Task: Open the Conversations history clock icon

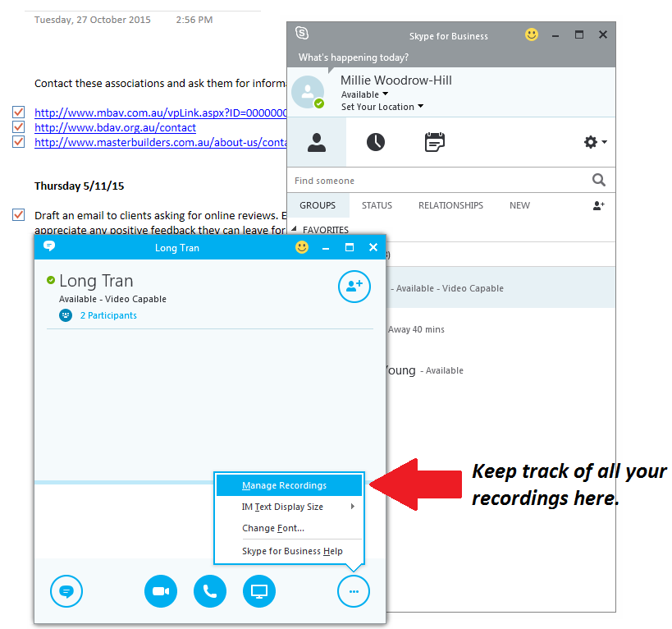Action: pyautogui.click(x=376, y=142)
